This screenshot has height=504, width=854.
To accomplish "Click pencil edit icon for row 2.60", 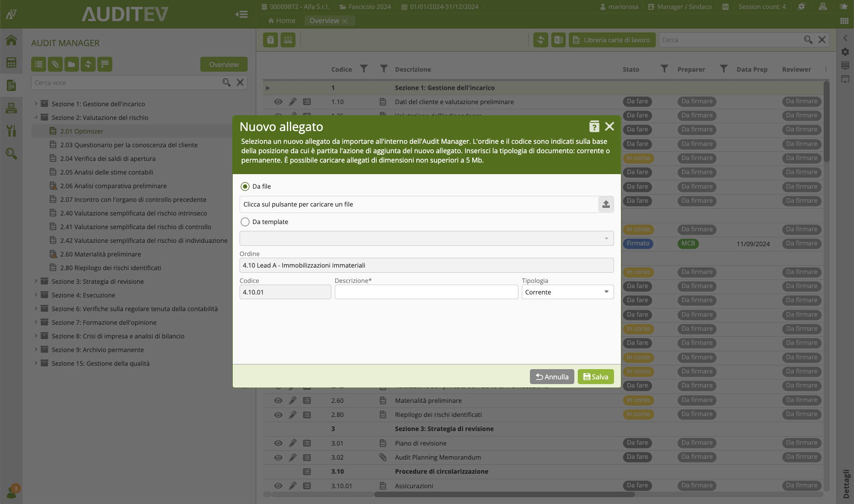I will point(292,400).
